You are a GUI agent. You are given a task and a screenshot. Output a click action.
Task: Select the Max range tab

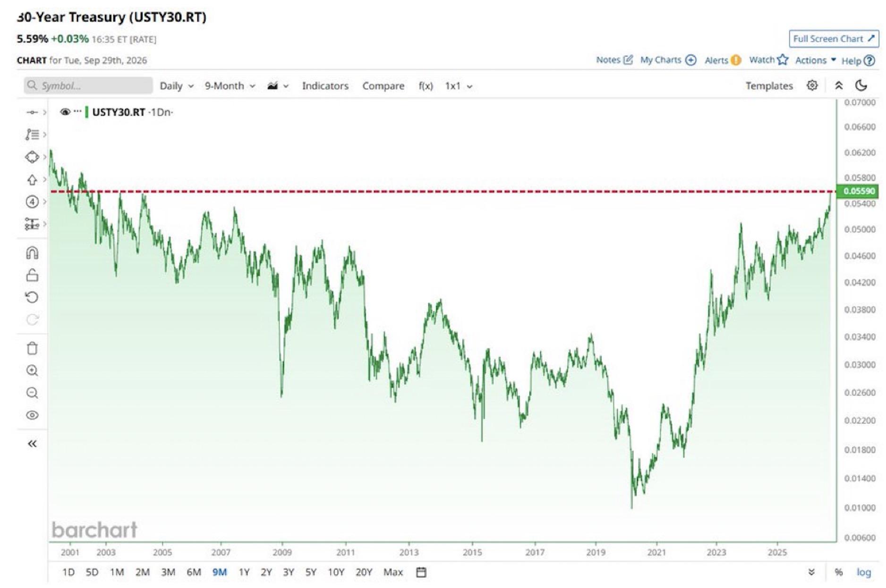pyautogui.click(x=393, y=572)
